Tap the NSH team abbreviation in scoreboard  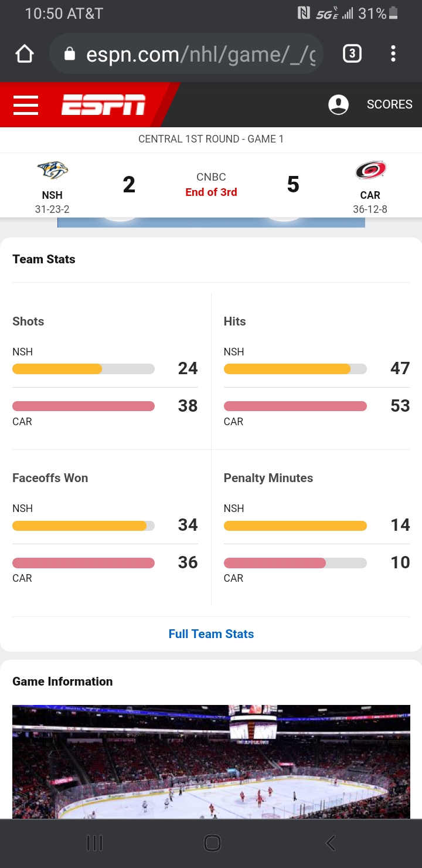pos(52,195)
